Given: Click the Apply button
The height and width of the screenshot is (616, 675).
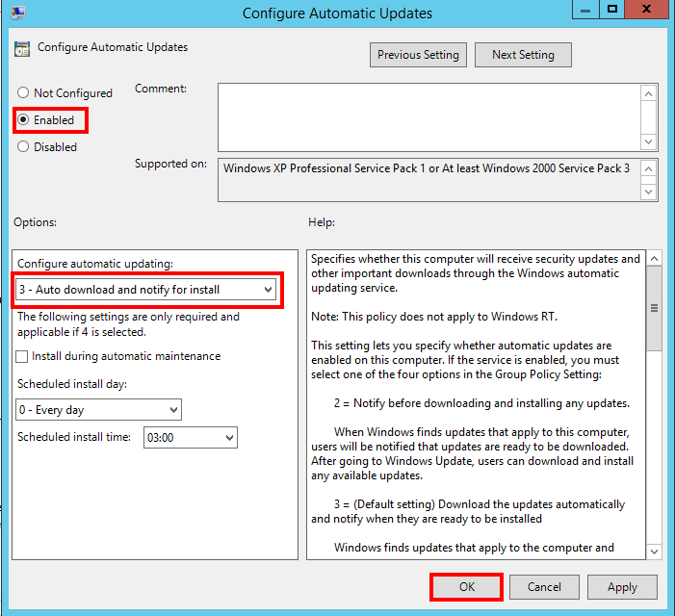Looking at the screenshot, I should 622,587.
